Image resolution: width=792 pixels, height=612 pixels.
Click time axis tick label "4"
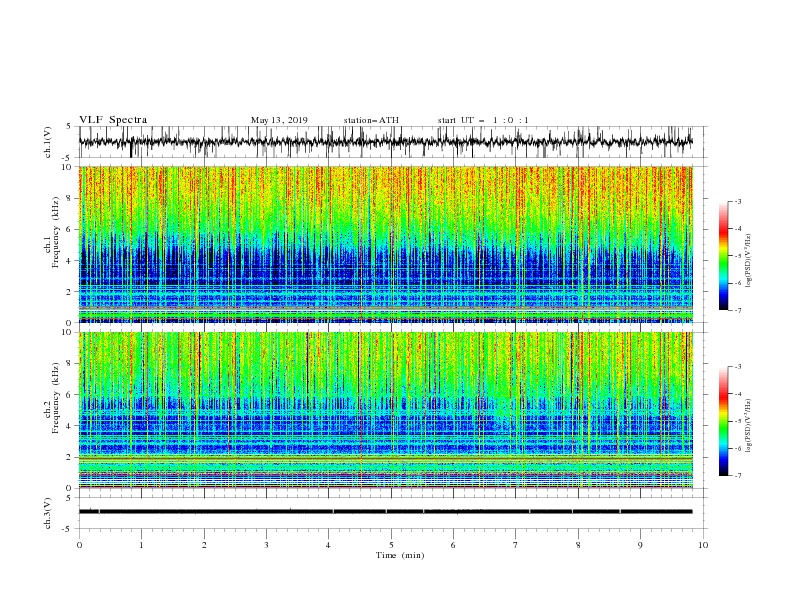point(329,545)
